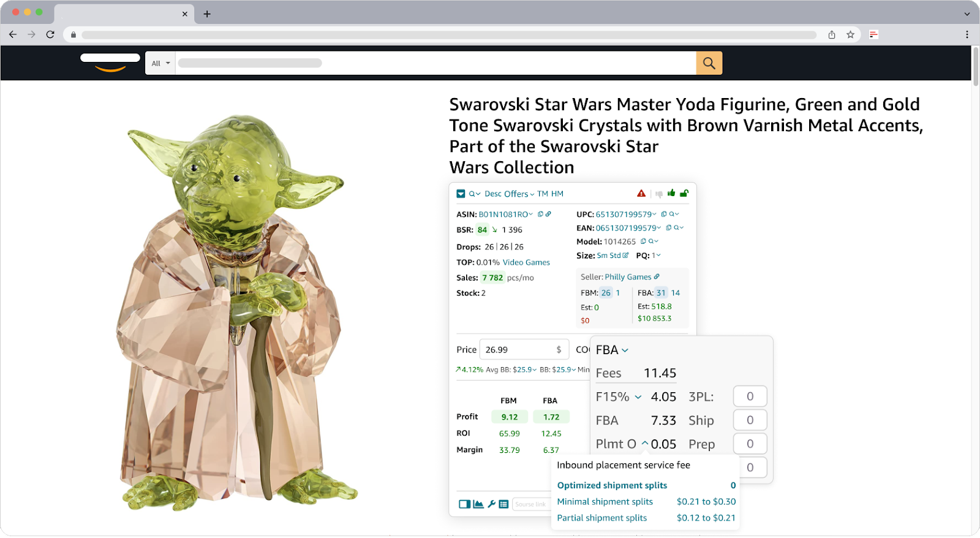Click chain link icon next to Philly Games
Viewport: 980px width, 538px height.
tap(657, 277)
